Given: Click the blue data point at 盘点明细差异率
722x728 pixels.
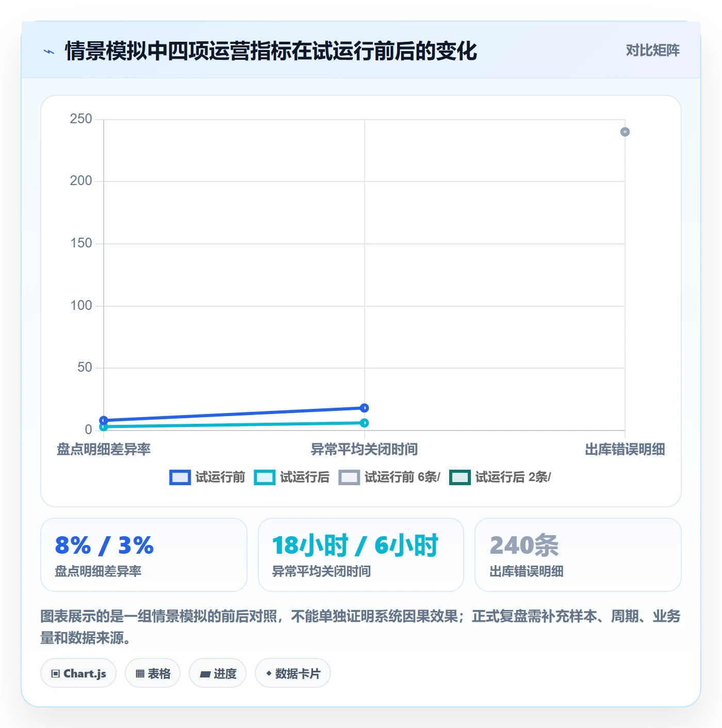Looking at the screenshot, I should click(x=104, y=420).
